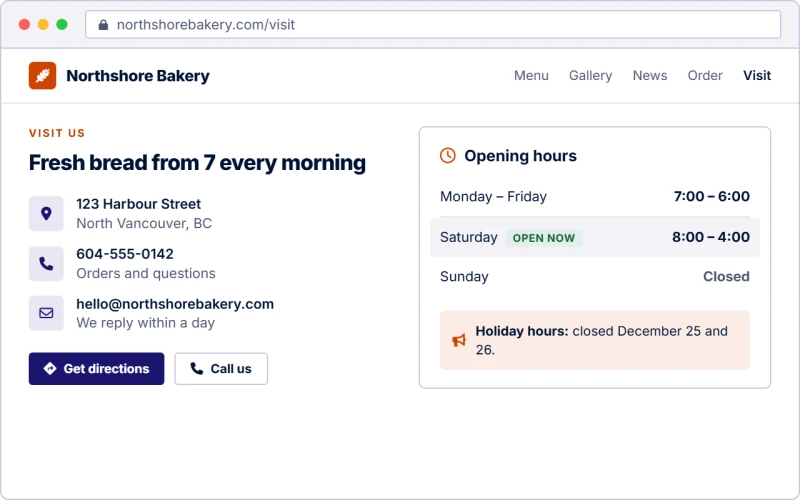Click the Get directions button
This screenshot has width=800, height=500.
(x=96, y=368)
